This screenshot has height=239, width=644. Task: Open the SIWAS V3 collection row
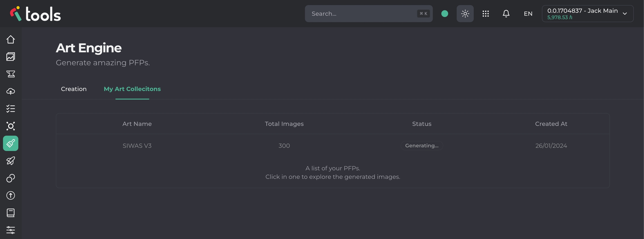137,146
